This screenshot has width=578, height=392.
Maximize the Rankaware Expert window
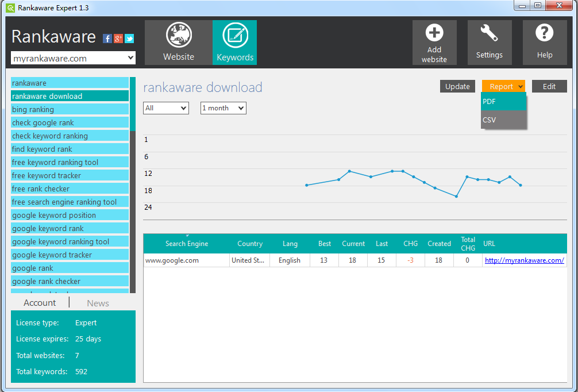[x=538, y=6]
